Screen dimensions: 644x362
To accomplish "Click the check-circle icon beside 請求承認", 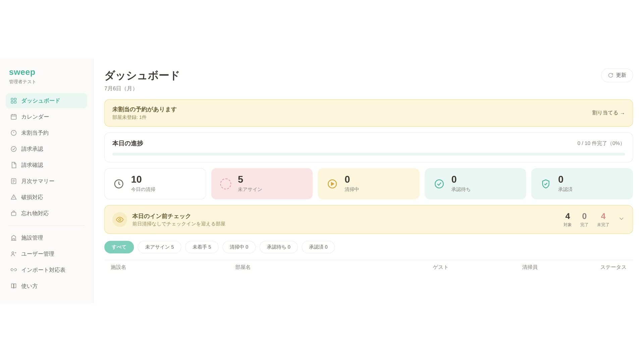I will tap(13, 149).
